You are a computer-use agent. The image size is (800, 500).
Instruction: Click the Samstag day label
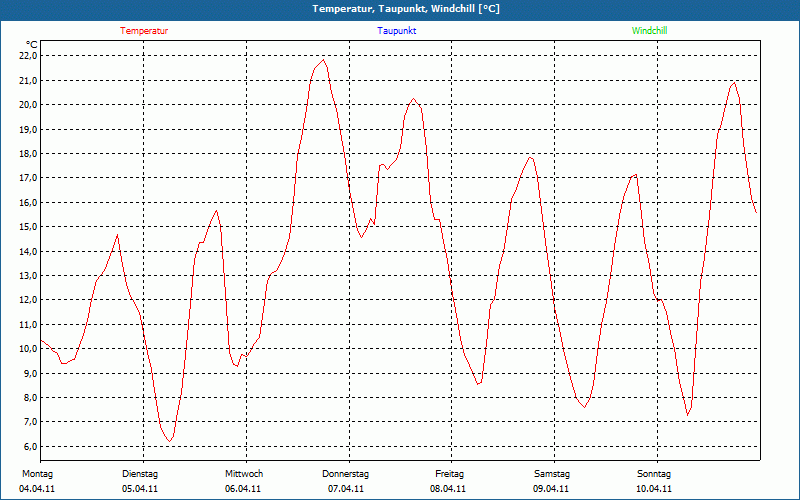click(x=552, y=474)
